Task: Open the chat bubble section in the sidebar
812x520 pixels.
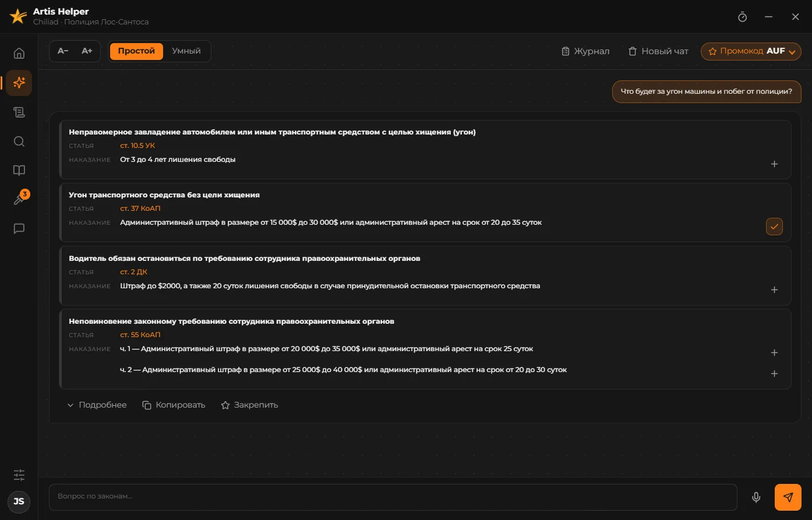Action: pyautogui.click(x=19, y=229)
